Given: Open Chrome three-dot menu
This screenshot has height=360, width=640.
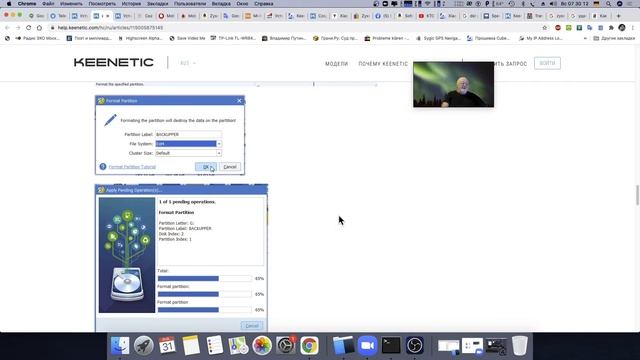Looking at the screenshot, I should click(633, 28).
